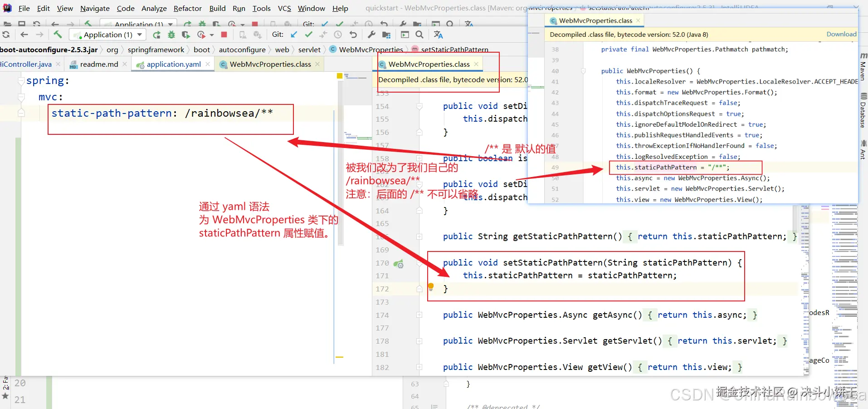Open the Maven tool window
Screen dimensions: 868x409
coord(863,67)
